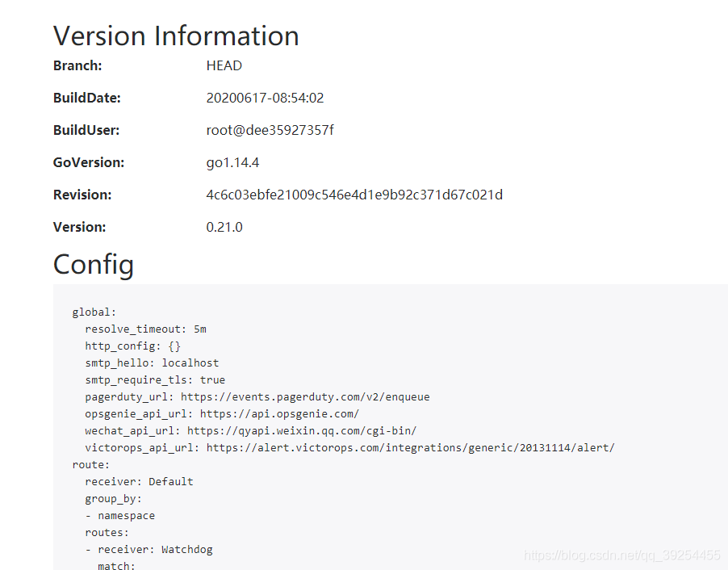
Task: Click the BuildDate value 20200617-08:54:02
Action: 265,98
